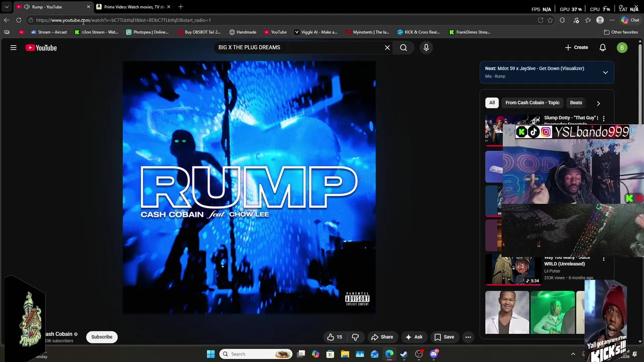Click the Windows taskbar Search box
644x362 pixels.
[256, 354]
